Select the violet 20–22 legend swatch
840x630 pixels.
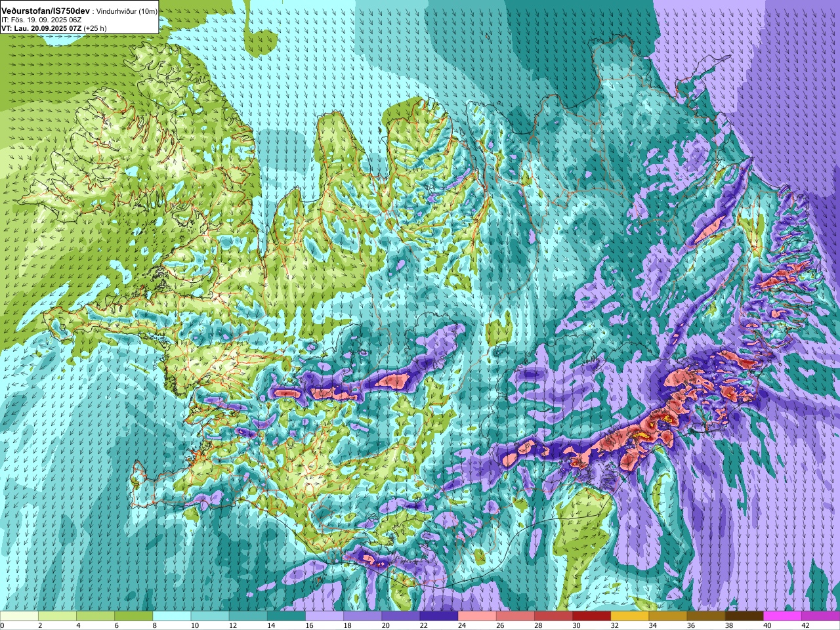click(401, 616)
